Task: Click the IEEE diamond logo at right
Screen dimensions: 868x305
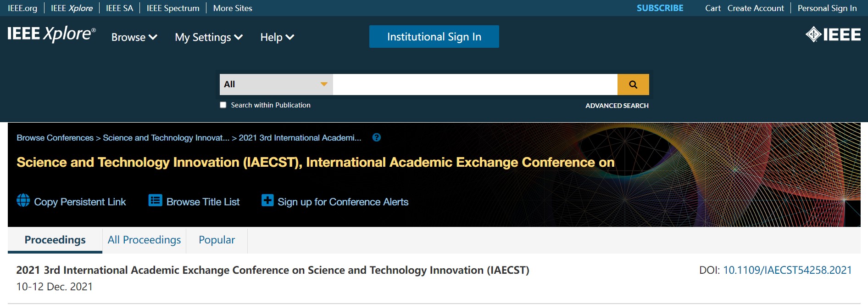Action: [833, 34]
